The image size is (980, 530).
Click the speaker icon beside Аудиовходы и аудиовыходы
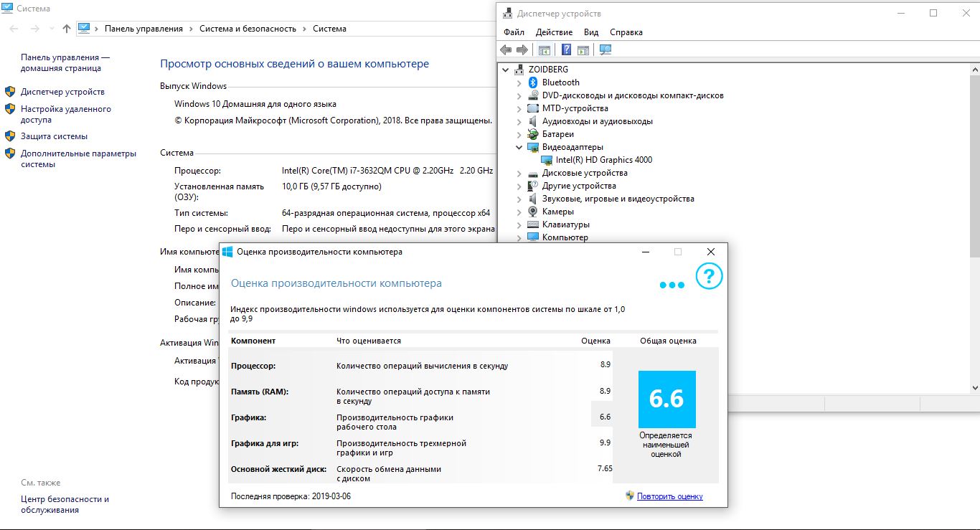(533, 121)
